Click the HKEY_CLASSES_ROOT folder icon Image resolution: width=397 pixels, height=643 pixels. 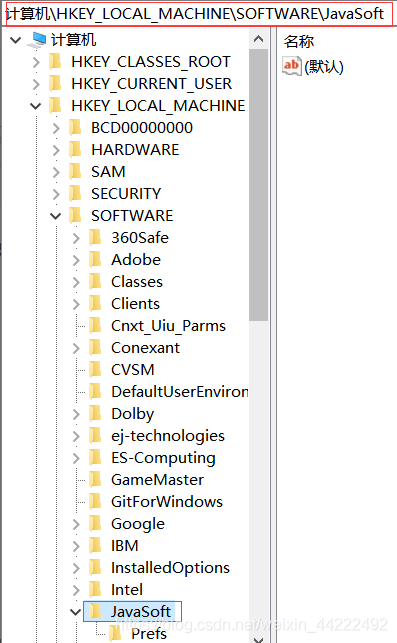pyautogui.click(x=55, y=62)
